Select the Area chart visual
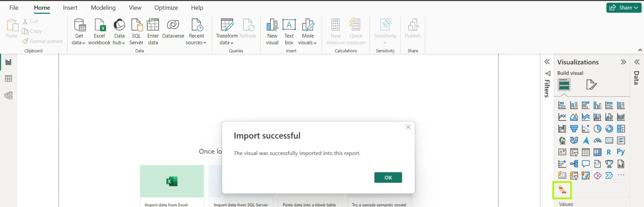 pos(574,117)
